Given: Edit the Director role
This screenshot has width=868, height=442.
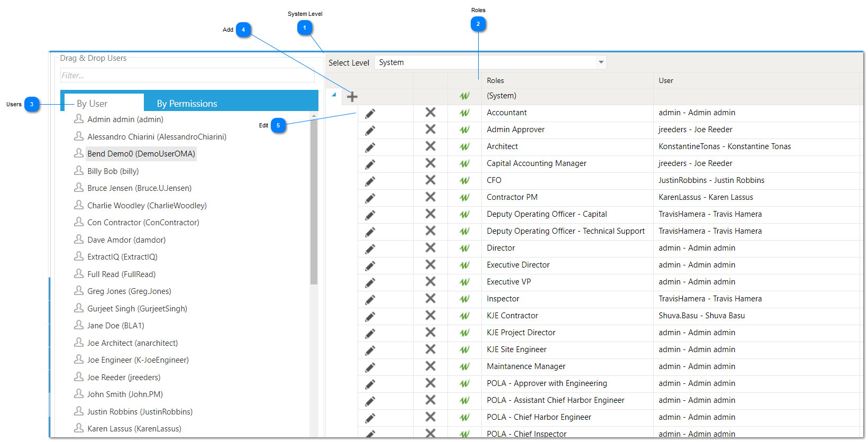Looking at the screenshot, I should (370, 248).
